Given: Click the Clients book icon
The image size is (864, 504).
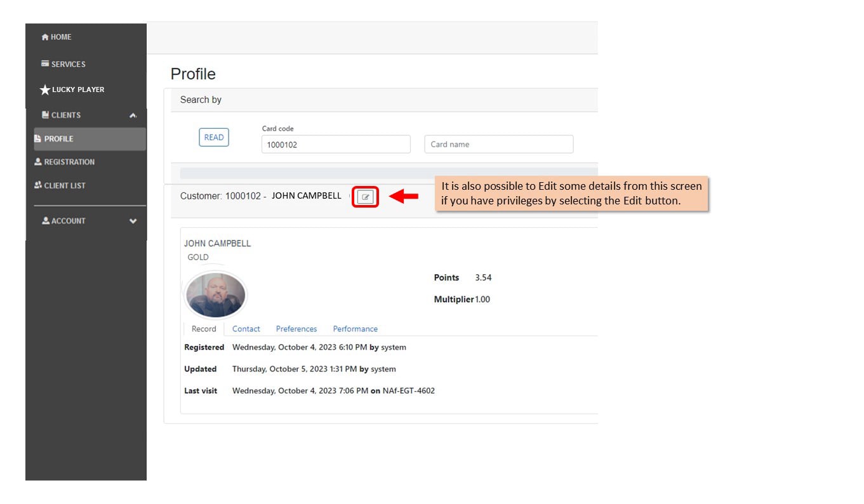Looking at the screenshot, I should click(45, 115).
